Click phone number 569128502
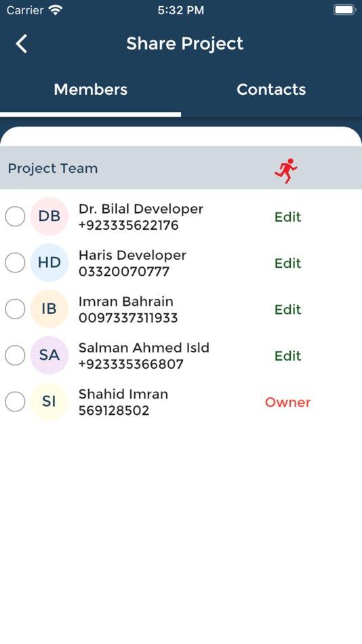Viewport: 362px width, 644px height. [114, 411]
